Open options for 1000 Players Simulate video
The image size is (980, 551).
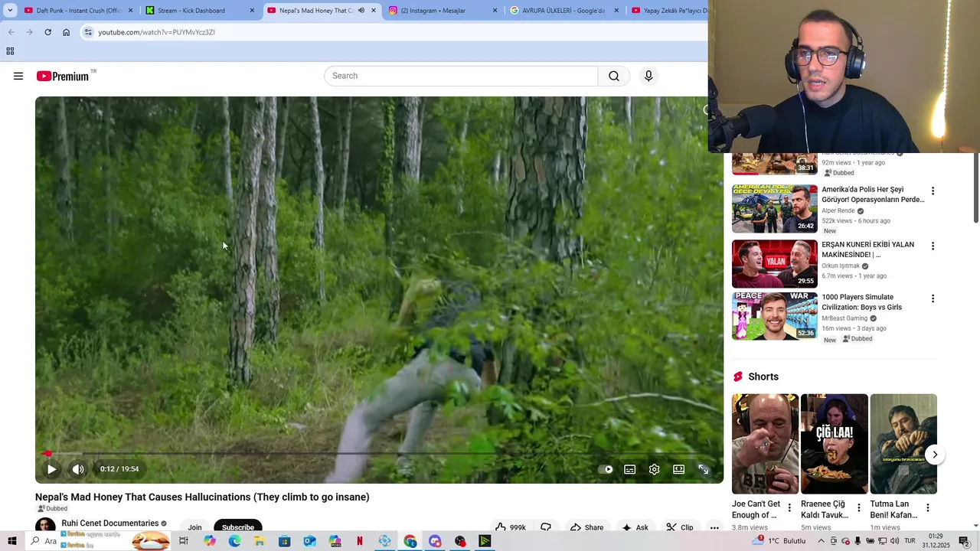(933, 298)
